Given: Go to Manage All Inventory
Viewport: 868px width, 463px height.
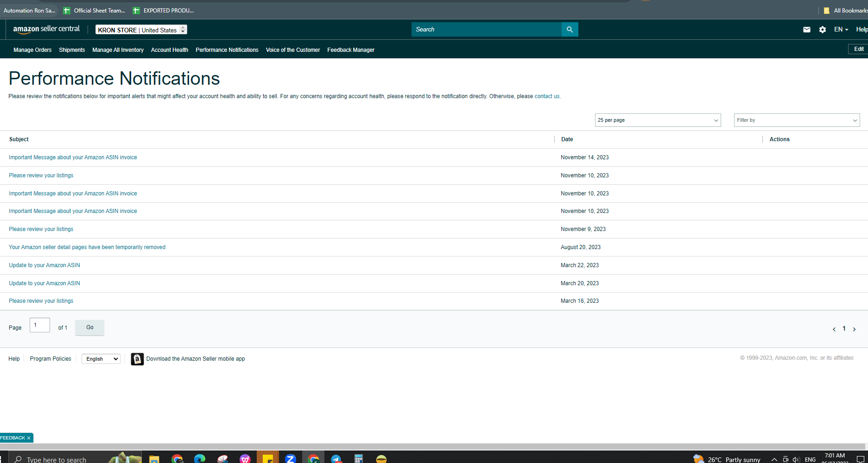Looking at the screenshot, I should (x=118, y=50).
